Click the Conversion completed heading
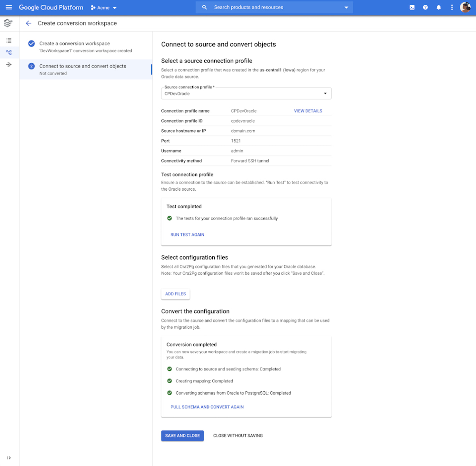476x466 pixels. click(191, 344)
